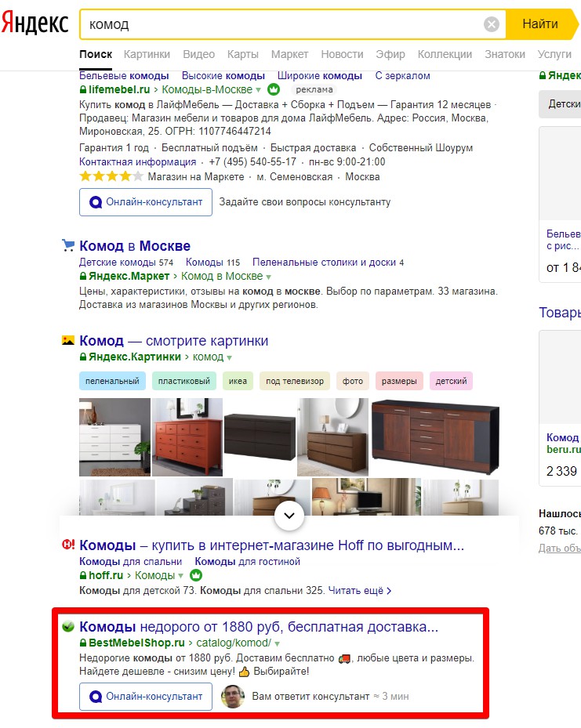Clear the search field with the X icon
Viewport: 581px width, 728px height.
(492, 24)
